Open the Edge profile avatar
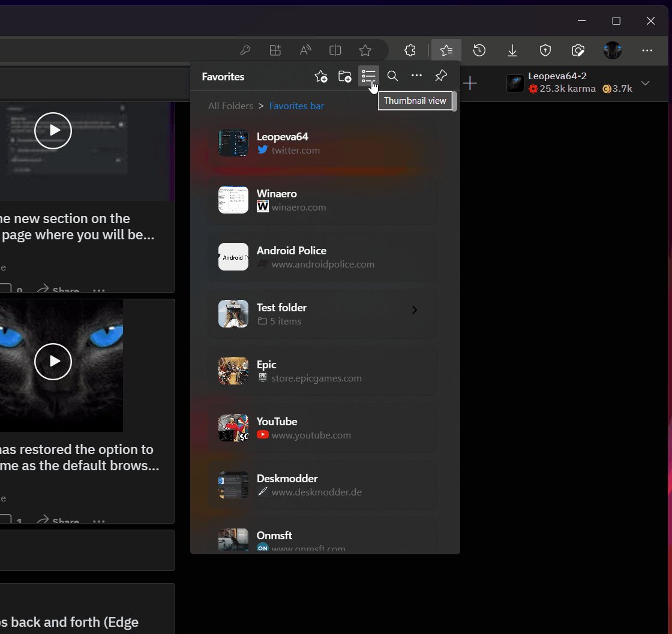The image size is (672, 634). coord(613,50)
